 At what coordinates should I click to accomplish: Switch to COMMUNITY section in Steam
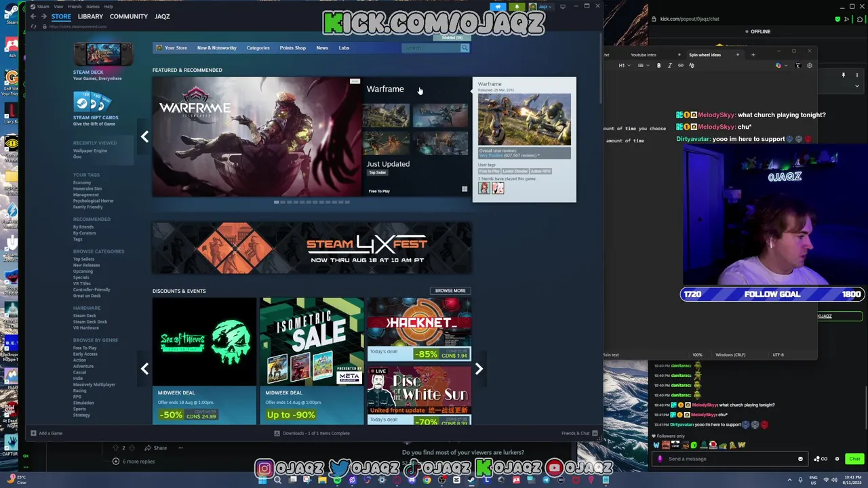point(129,16)
